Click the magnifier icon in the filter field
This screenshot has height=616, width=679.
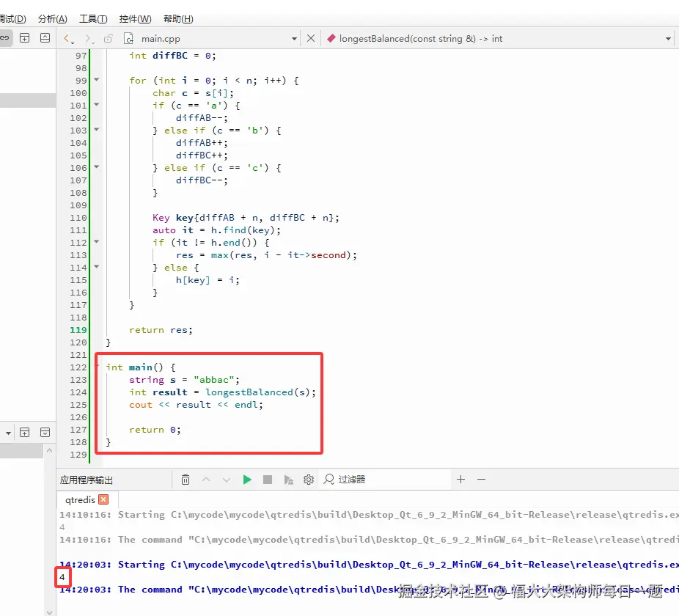pos(329,480)
